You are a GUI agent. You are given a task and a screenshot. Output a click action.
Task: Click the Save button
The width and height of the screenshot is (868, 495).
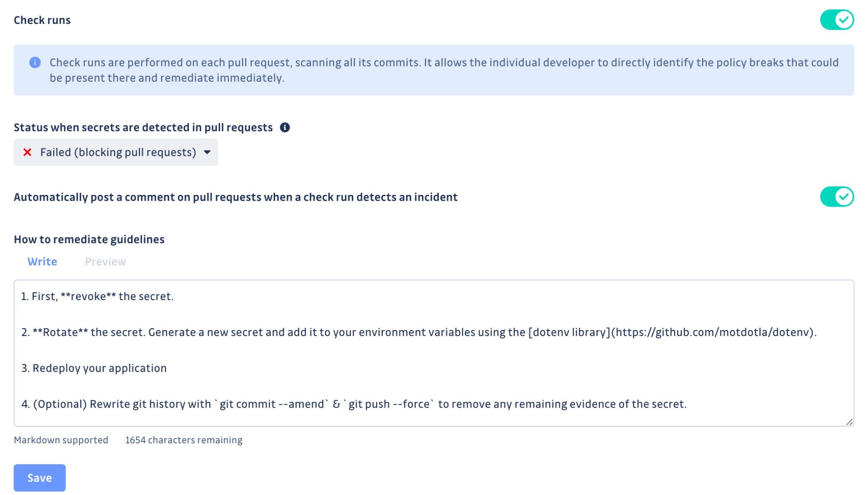click(x=39, y=478)
